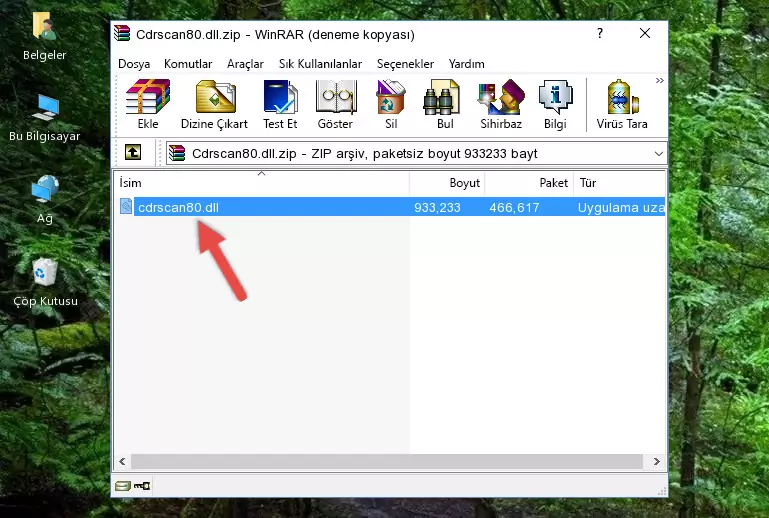Click the key password icon in status bar
Viewport: 769px width, 518px height.
(x=142, y=486)
